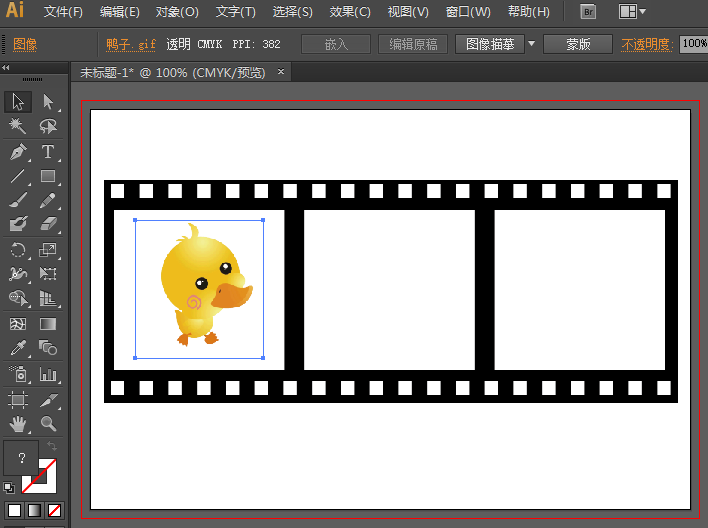
Task: Select the Column Graph tool
Action: pos(48,374)
